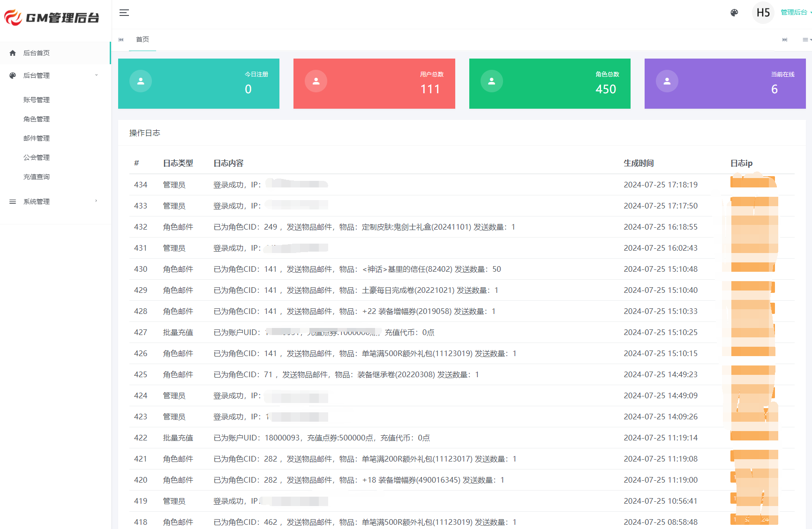812x529 pixels.
Task: Click the 装备继承卷 log entry
Action: 346,374
